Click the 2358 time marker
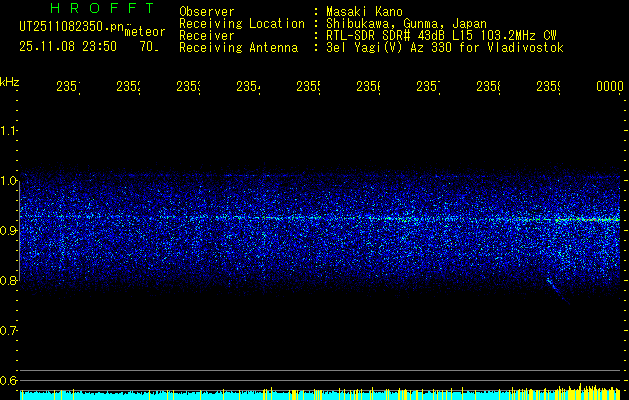 488,87
